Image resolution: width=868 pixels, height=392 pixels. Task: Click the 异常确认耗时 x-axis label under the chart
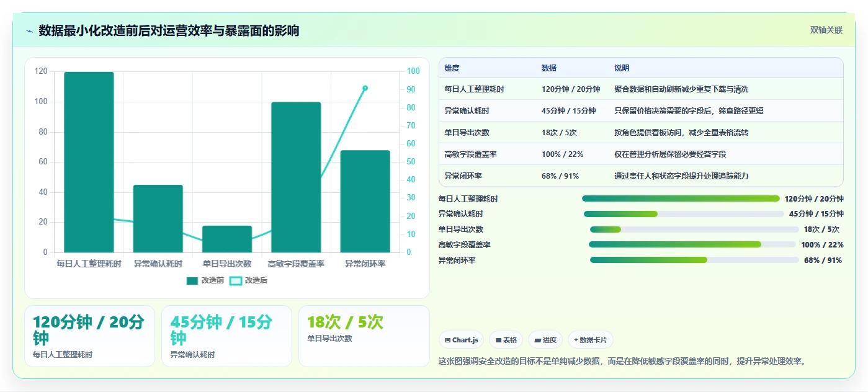pos(158,264)
